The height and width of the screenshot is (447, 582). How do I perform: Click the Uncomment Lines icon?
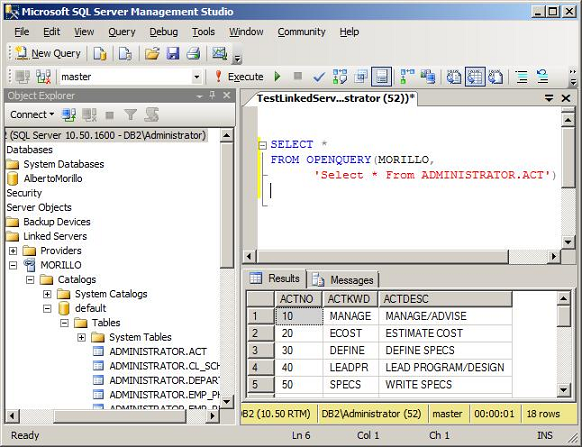(542, 77)
